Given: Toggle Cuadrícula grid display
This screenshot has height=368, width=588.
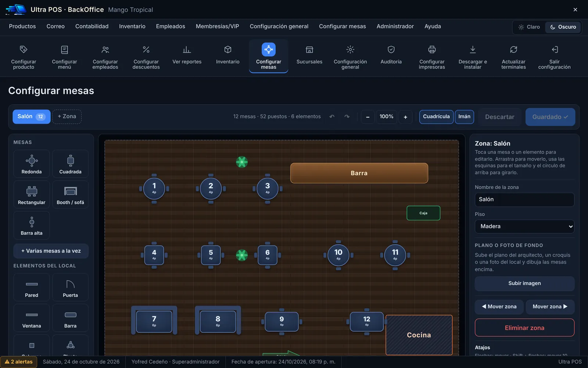Looking at the screenshot, I should click(x=436, y=117).
